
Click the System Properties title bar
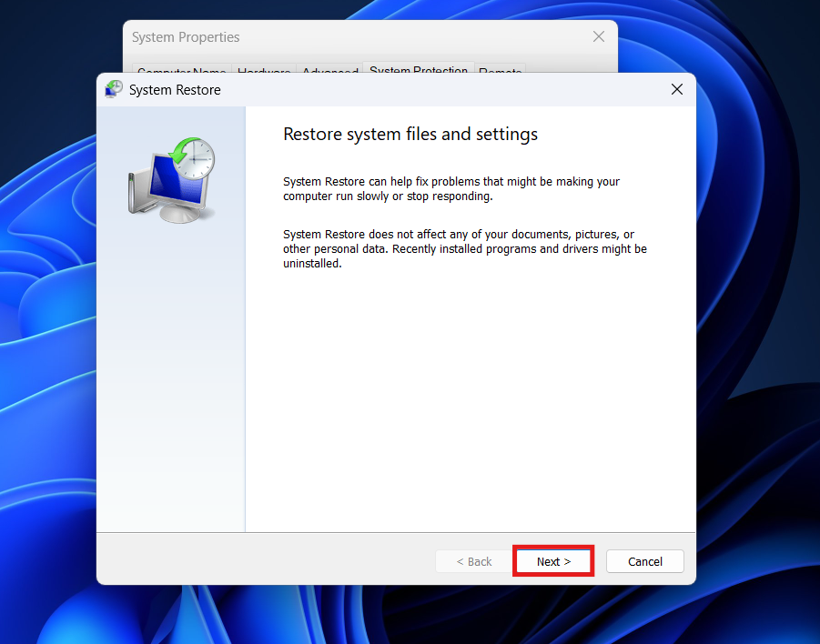(364, 37)
